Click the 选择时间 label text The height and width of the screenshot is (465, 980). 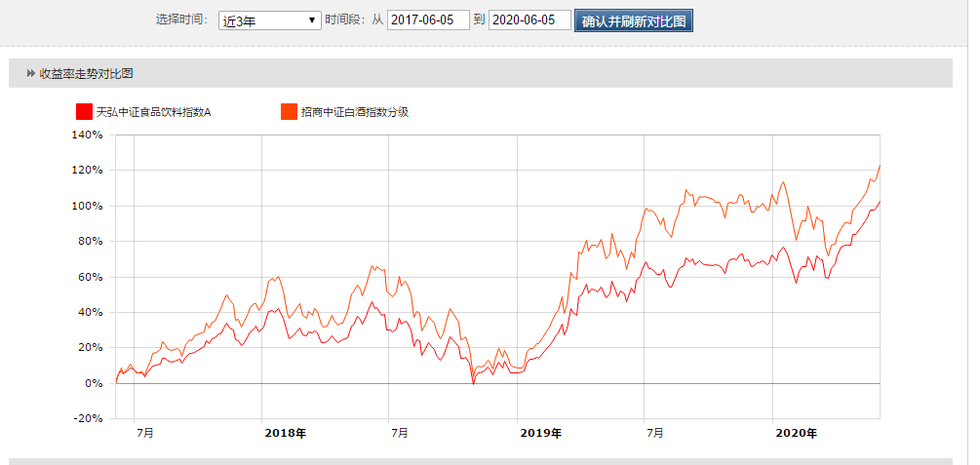(181, 20)
